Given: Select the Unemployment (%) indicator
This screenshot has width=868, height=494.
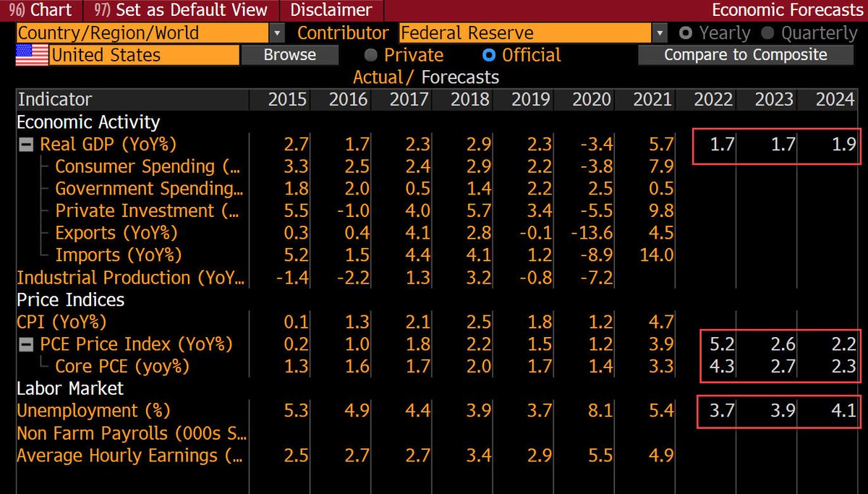Looking at the screenshot, I should (x=93, y=411).
